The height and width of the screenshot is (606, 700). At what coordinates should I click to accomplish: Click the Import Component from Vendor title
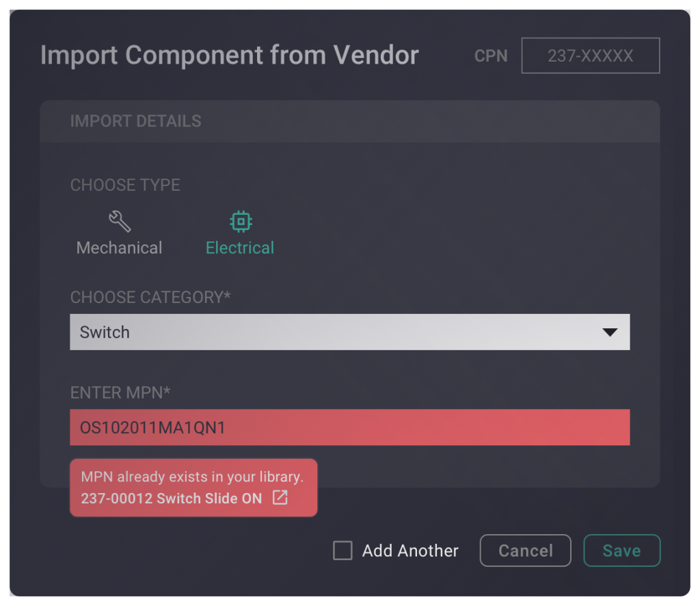(x=229, y=55)
